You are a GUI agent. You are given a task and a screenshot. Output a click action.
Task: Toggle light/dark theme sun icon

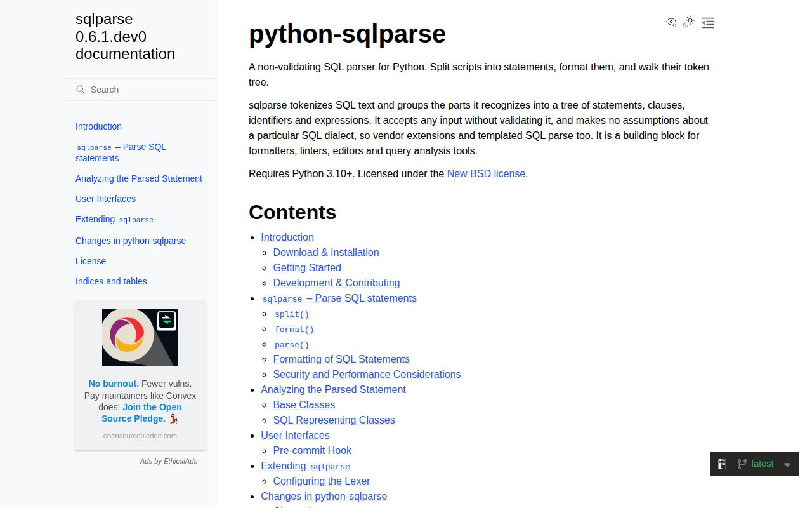click(689, 22)
